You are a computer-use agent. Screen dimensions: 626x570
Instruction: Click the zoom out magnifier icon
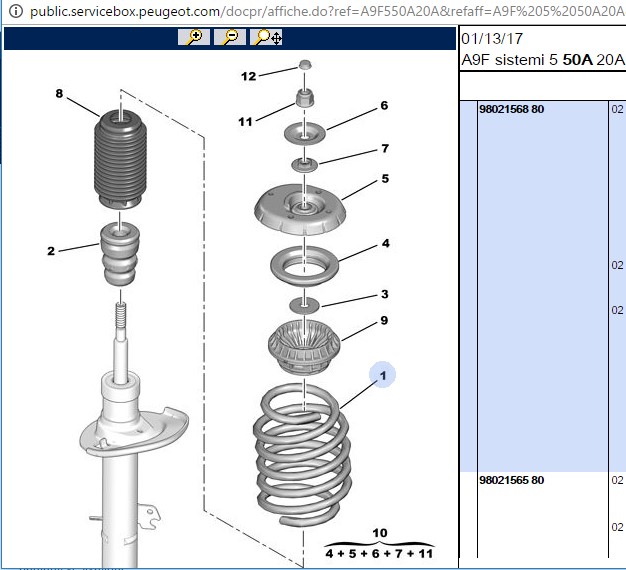point(230,37)
